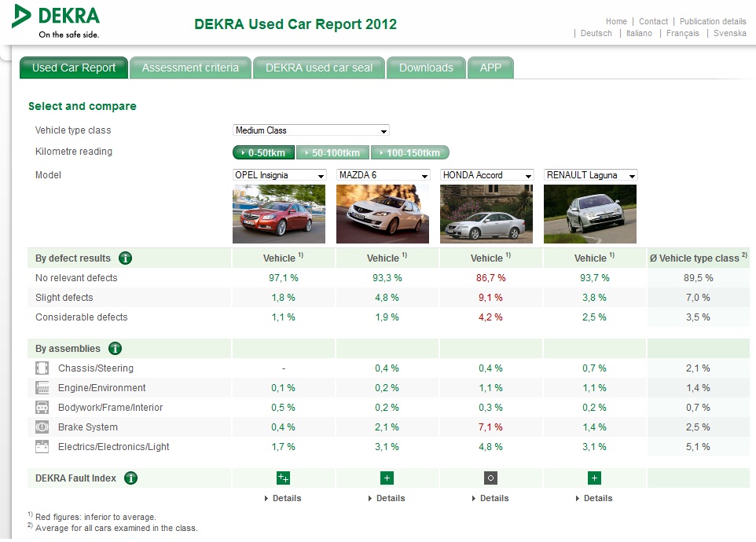Click the info icon beside By defect results
Image resolution: width=756 pixels, height=542 pixels.
126,258
